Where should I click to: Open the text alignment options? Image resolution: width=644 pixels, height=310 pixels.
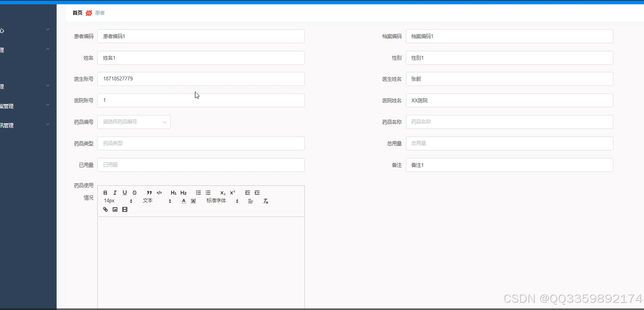pos(251,201)
